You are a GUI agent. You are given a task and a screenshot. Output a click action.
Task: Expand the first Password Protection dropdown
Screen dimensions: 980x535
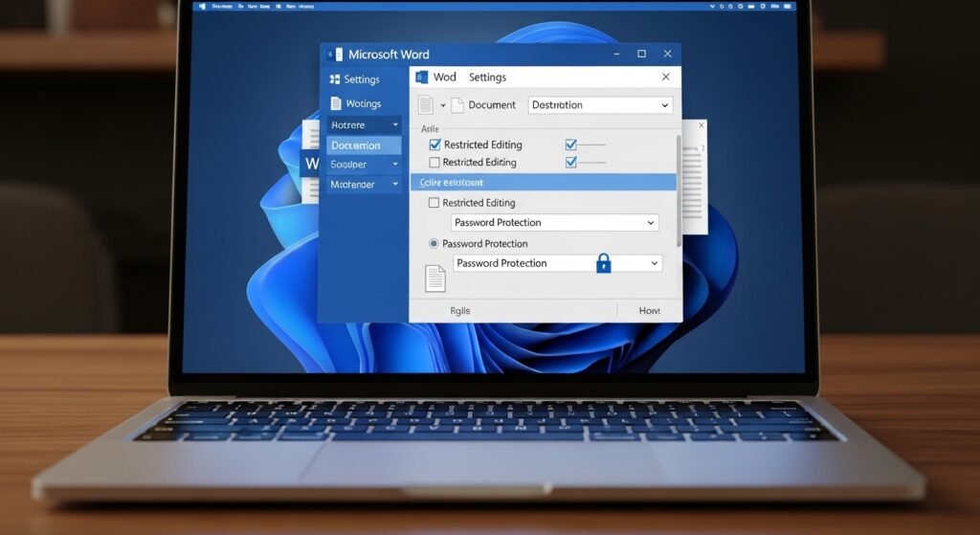pyautogui.click(x=651, y=223)
